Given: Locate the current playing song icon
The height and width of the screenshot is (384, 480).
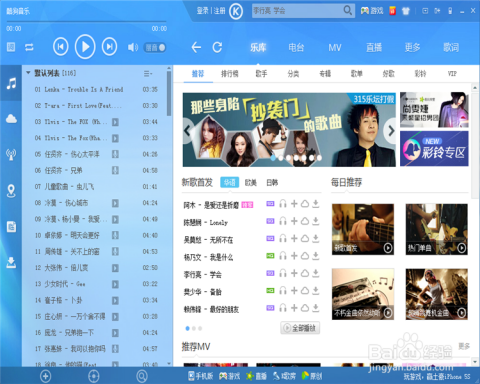Looking at the screenshot, I should [94, 376].
